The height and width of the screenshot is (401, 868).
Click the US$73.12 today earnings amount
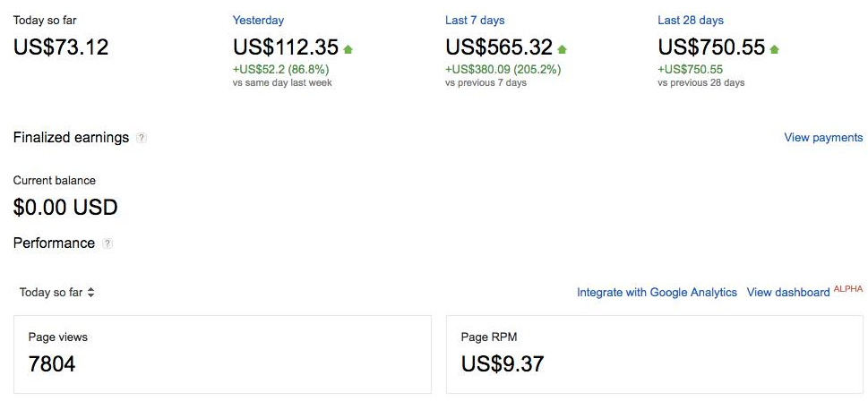[61, 47]
